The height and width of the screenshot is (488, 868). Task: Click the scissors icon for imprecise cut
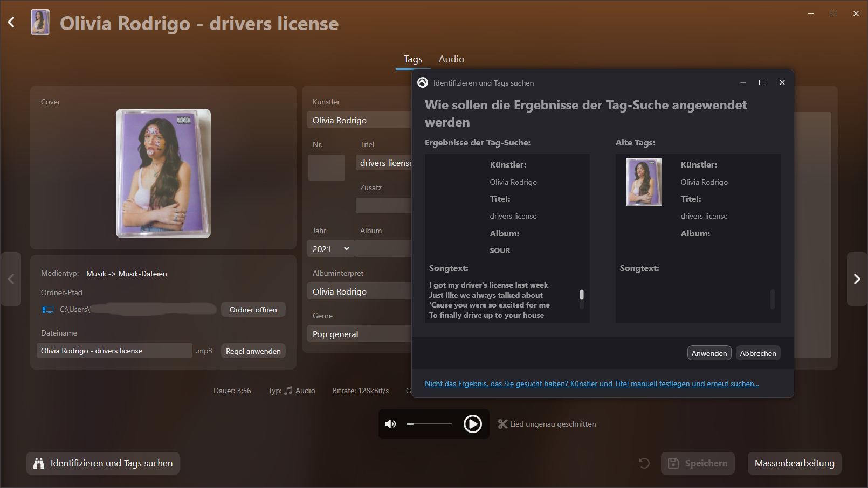(x=502, y=424)
